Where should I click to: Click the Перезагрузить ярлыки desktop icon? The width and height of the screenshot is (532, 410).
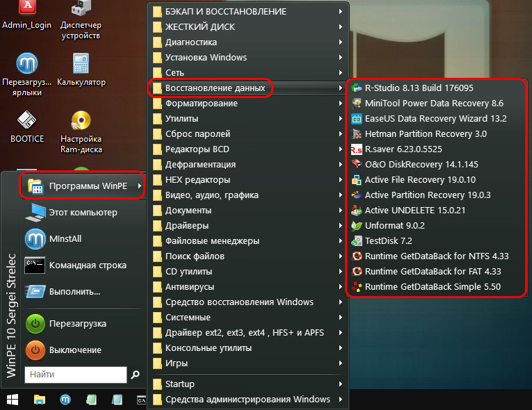[27, 74]
